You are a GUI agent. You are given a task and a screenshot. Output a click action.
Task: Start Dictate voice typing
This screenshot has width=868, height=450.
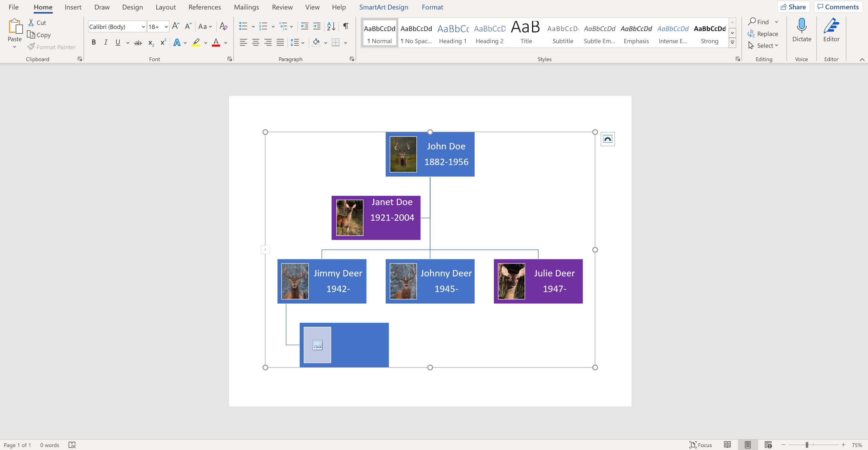click(x=802, y=30)
